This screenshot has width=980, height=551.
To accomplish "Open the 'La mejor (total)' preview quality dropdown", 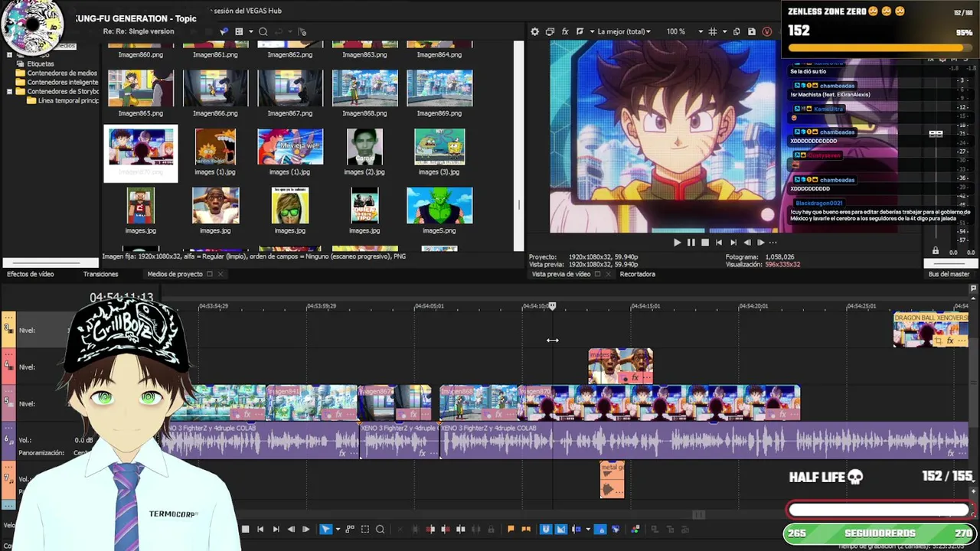I will coord(624,31).
